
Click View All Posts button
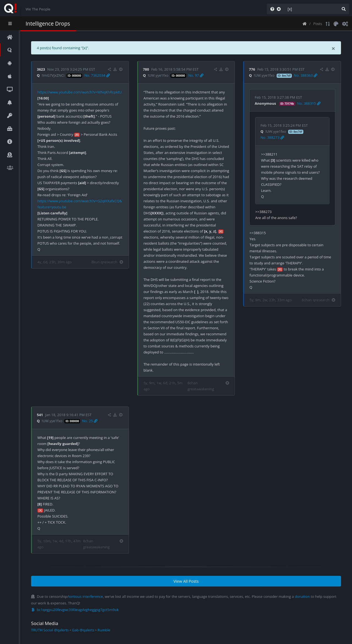click(186, 581)
